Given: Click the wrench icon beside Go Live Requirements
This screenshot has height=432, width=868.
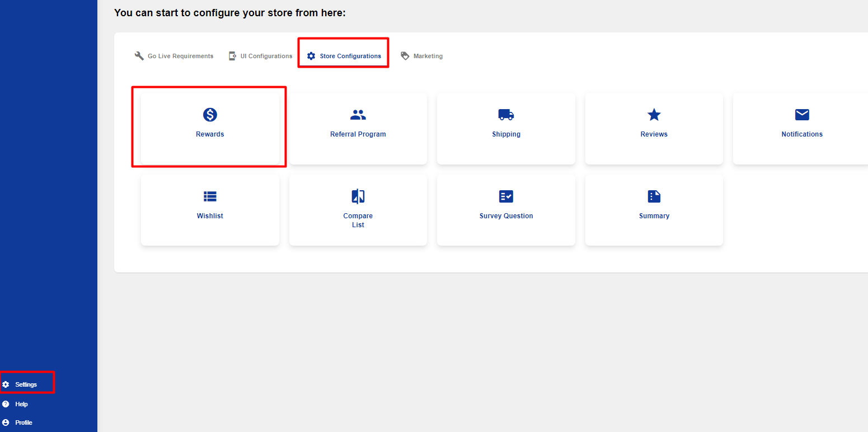Looking at the screenshot, I should click(x=138, y=55).
